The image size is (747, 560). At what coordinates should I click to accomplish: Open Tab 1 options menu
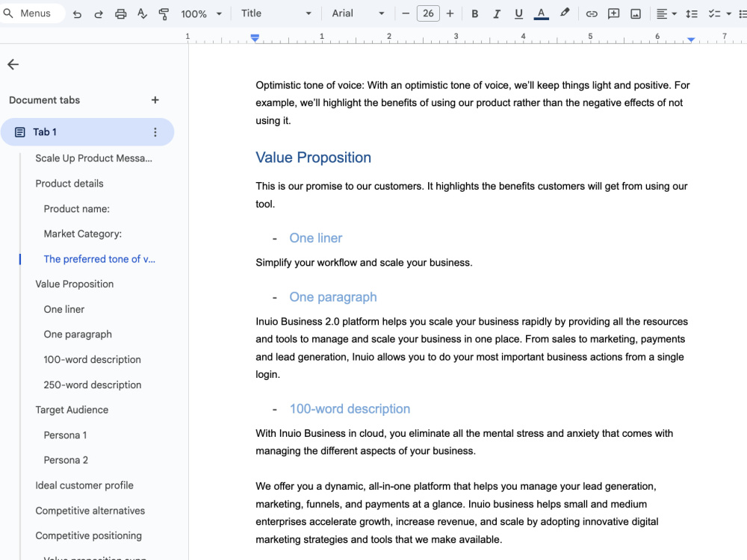pos(155,132)
